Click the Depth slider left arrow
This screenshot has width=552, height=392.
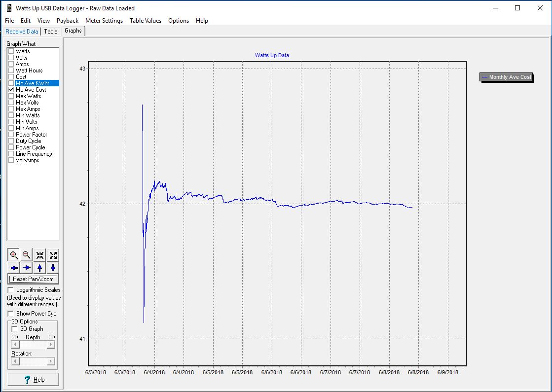point(15,345)
